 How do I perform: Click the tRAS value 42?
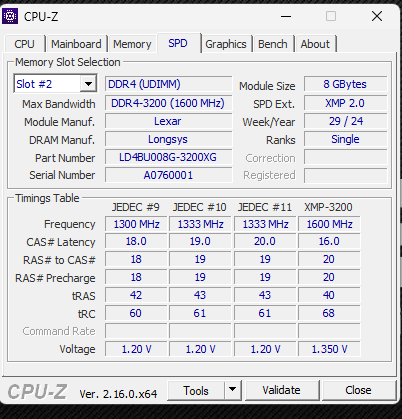tap(136, 295)
